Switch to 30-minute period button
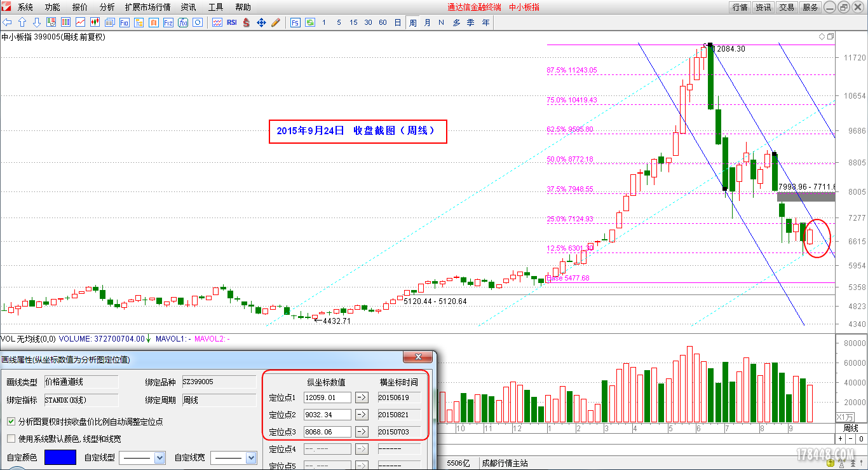The height and width of the screenshot is (470, 868). 368,22
